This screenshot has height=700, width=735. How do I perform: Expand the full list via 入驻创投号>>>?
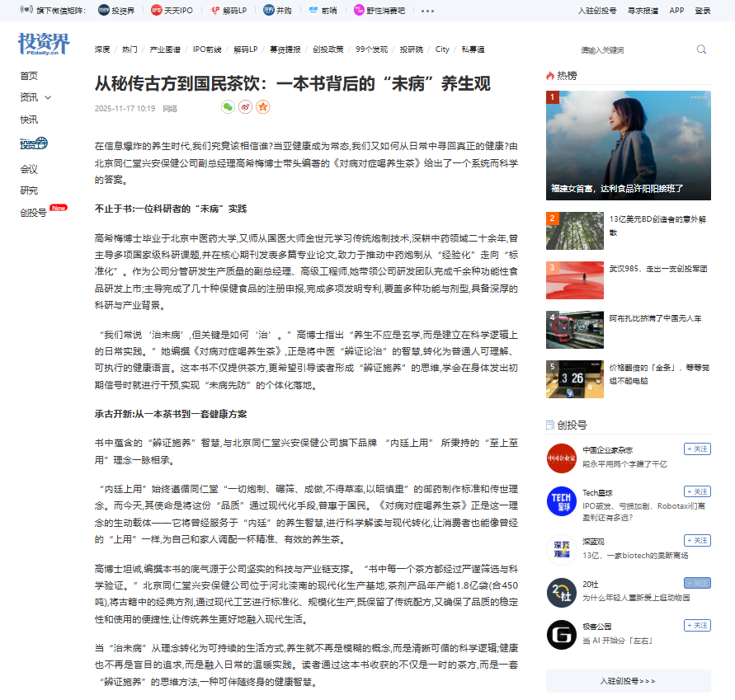[628, 681]
